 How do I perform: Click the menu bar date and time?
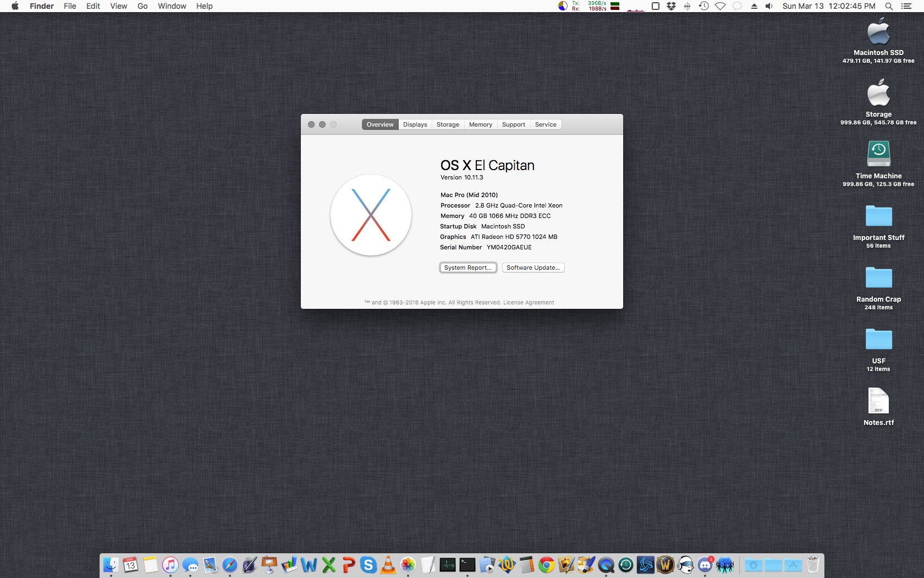(x=829, y=6)
